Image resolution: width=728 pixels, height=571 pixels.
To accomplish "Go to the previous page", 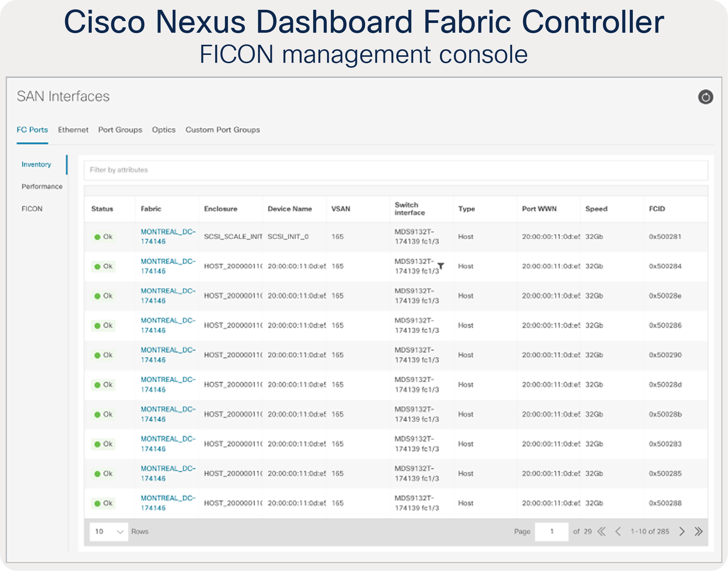I will click(618, 532).
